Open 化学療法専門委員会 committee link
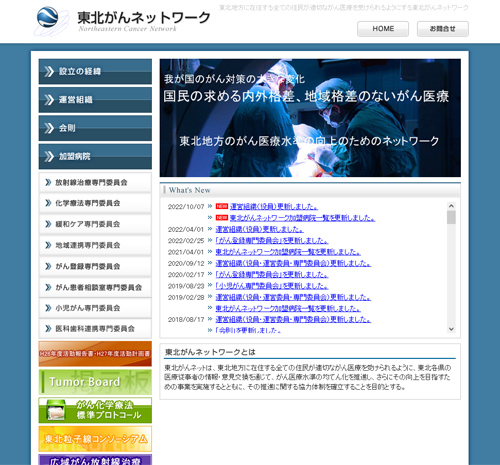Image resolution: width=500 pixels, height=465 pixels. pyautogui.click(x=95, y=203)
